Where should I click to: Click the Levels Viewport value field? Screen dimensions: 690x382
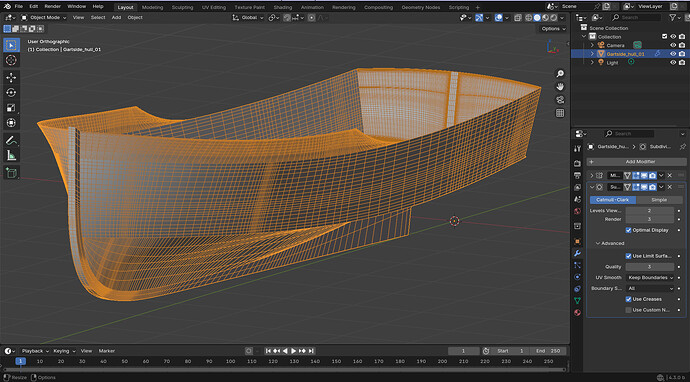tap(650, 211)
